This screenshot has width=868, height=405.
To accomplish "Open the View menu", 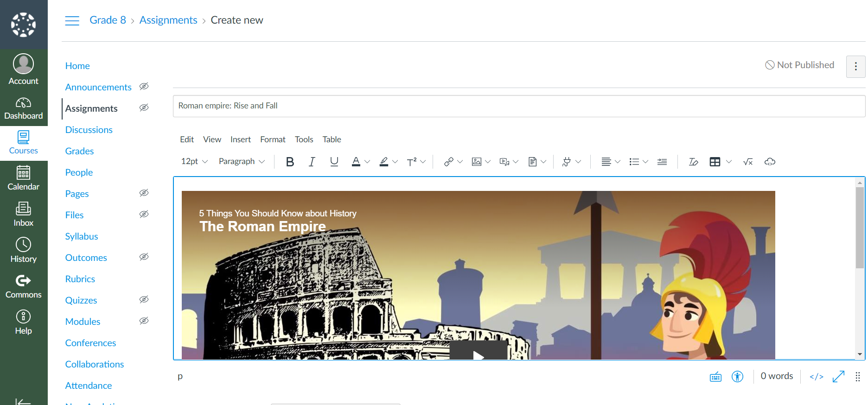I will pos(212,139).
